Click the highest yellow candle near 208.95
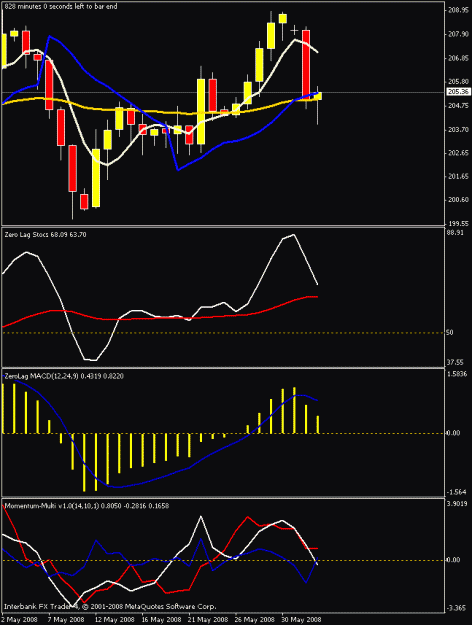The height and width of the screenshot is (625, 472). click(283, 18)
